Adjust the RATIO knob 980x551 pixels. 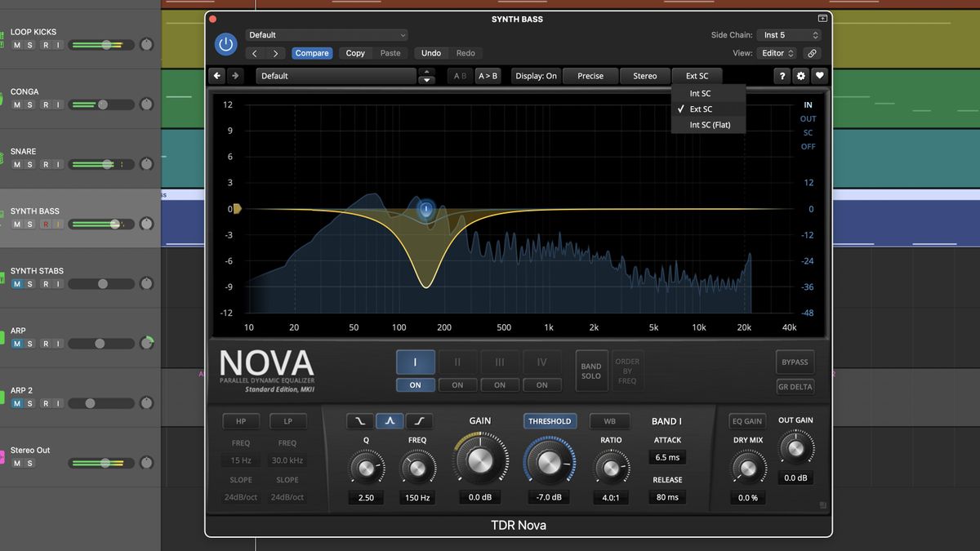611,468
